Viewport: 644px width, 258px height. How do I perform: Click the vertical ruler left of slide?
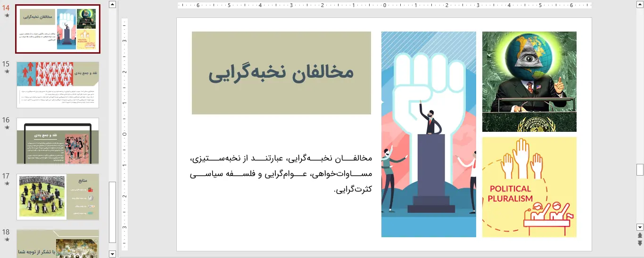coord(125,134)
